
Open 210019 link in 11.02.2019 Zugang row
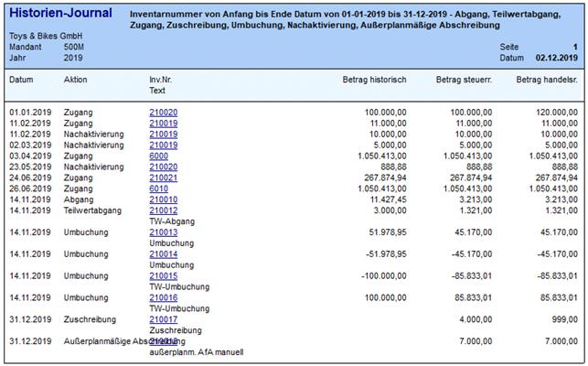click(163, 123)
